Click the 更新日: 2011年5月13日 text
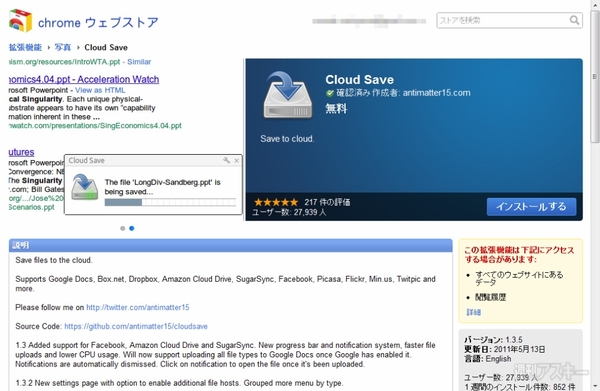Viewport: 600px width, 391px height. 505,349
